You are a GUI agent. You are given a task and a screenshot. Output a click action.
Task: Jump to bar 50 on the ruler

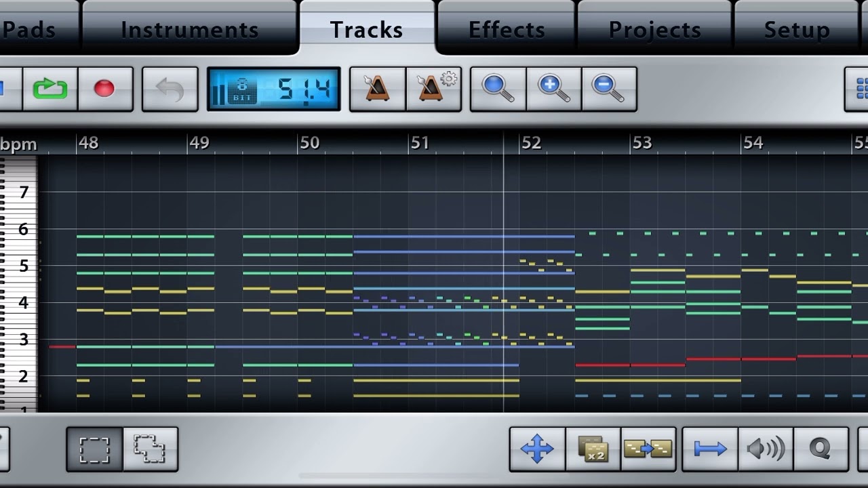310,143
